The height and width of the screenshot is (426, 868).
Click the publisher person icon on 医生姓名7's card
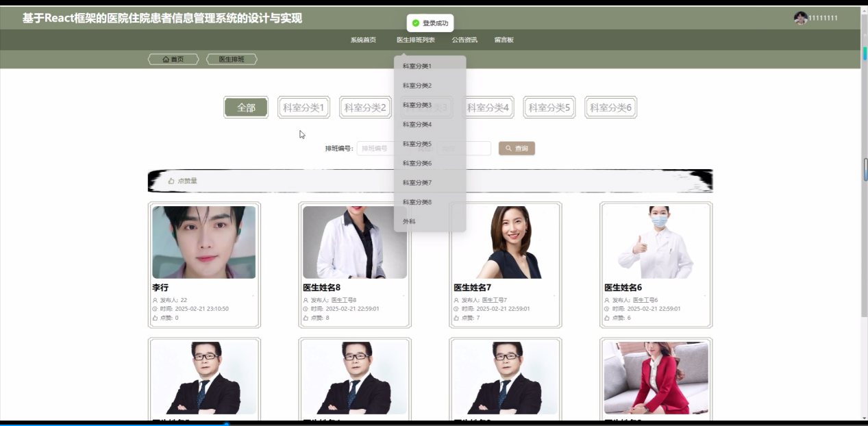456,300
